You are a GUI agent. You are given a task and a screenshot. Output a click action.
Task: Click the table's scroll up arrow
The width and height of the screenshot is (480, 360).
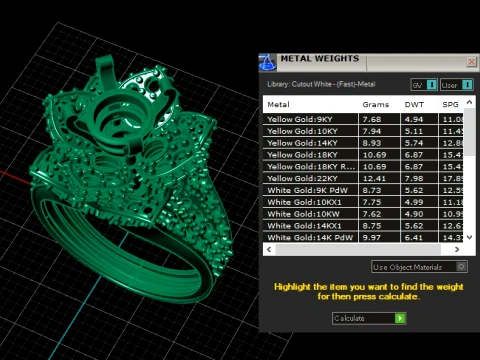tap(470, 102)
